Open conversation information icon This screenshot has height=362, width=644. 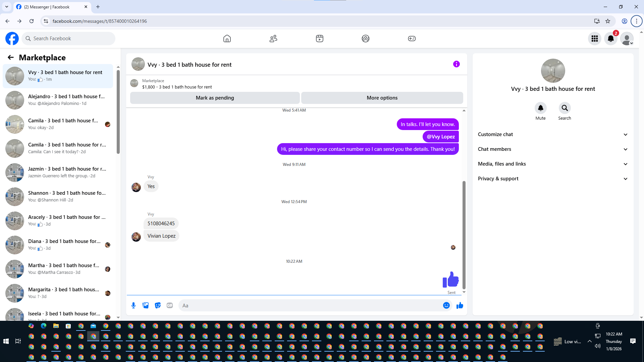(457, 64)
